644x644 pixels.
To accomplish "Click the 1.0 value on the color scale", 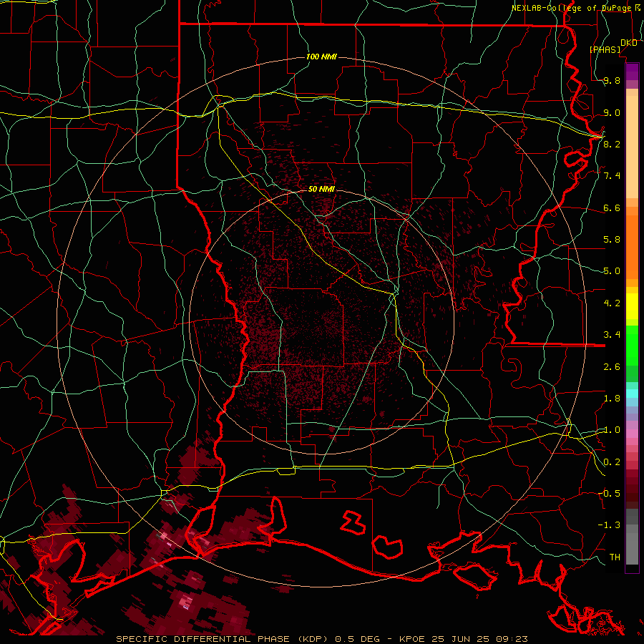I will point(612,430).
